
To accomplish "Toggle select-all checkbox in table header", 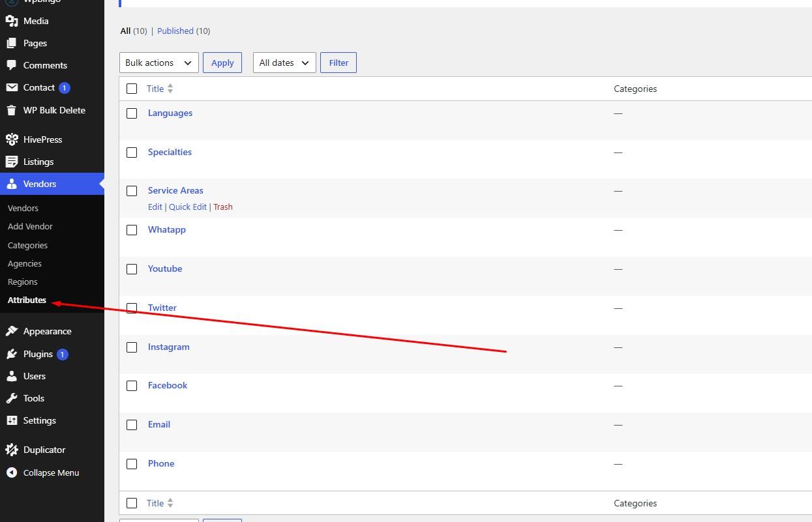I will pyautogui.click(x=132, y=89).
